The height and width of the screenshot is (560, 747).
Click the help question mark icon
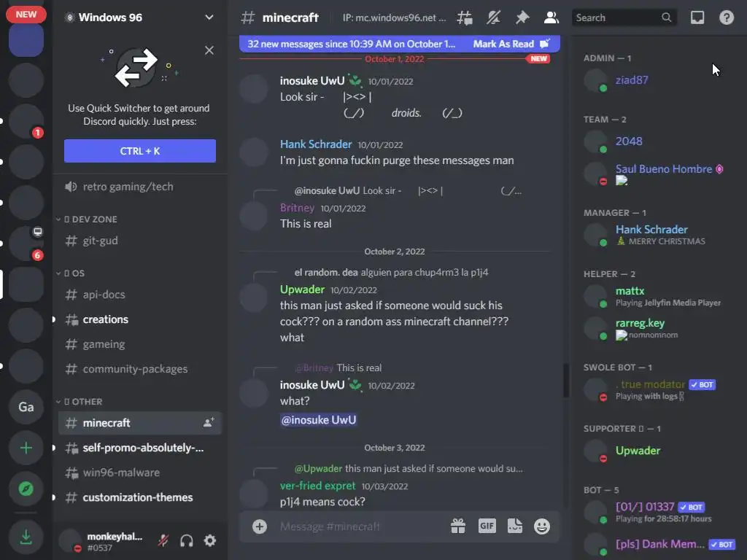[727, 17]
